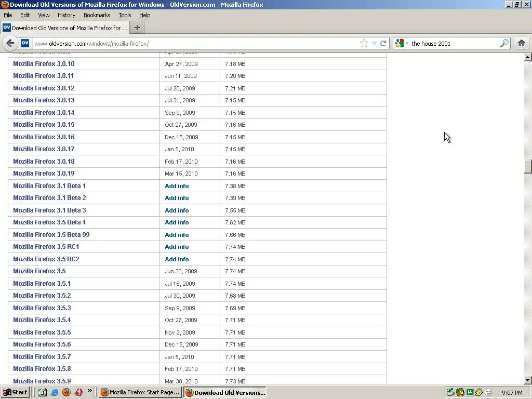Click the size '7.20 MB'

point(235,76)
